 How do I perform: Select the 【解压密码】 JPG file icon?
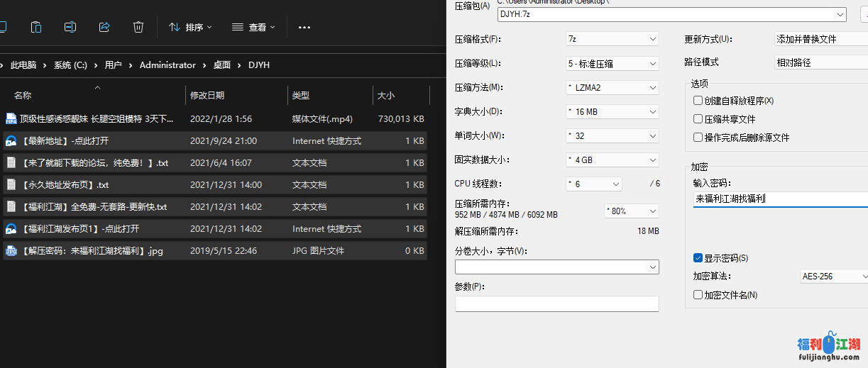pos(11,251)
